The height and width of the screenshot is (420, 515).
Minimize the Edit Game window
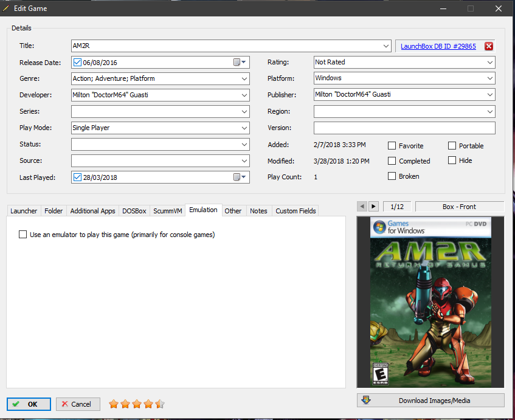(x=443, y=9)
